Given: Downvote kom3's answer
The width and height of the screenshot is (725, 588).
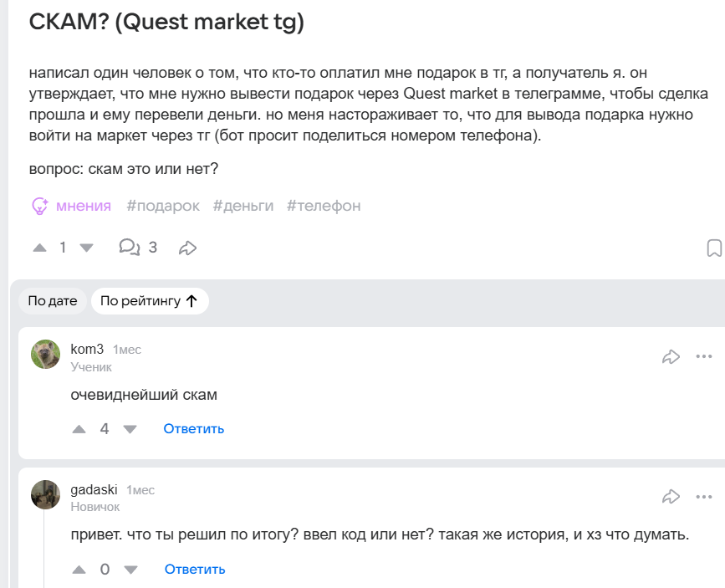Looking at the screenshot, I should click(x=130, y=429).
